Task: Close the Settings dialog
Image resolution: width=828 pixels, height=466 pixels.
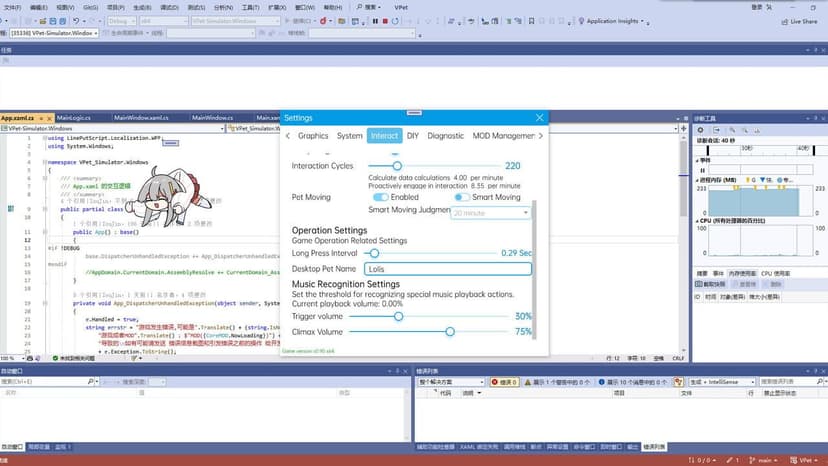Action: coord(539,118)
